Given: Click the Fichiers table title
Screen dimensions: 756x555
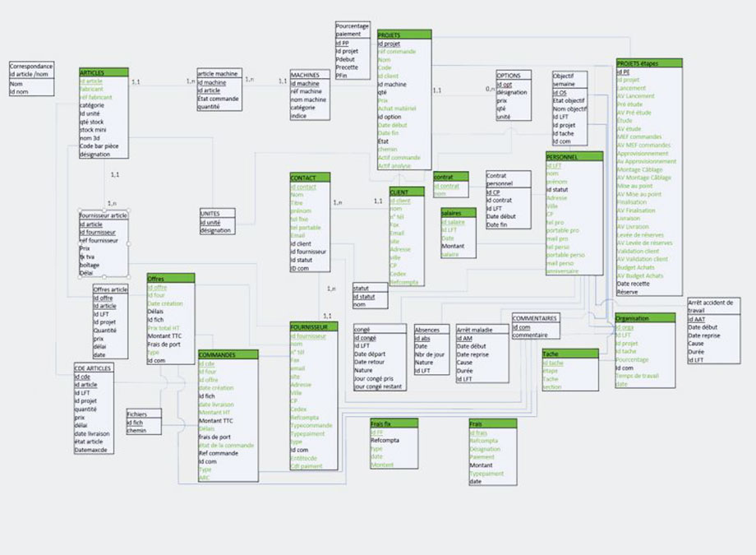Looking at the screenshot, I should click(x=143, y=414).
